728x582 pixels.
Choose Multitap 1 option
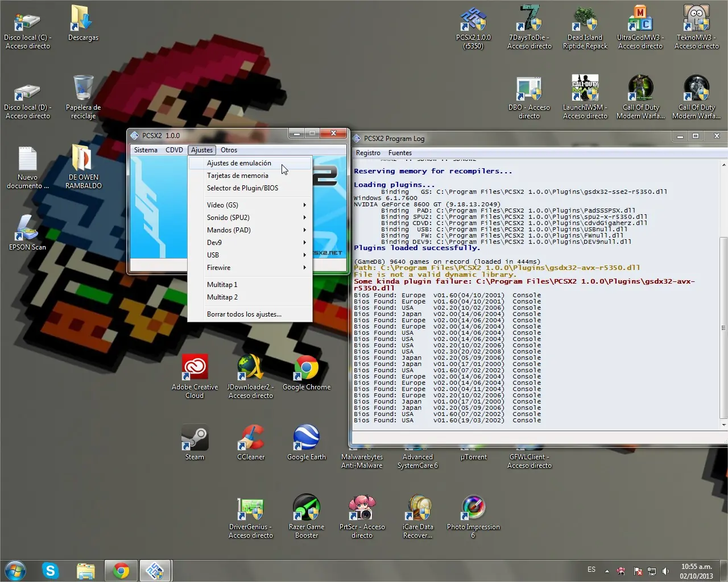250,285
